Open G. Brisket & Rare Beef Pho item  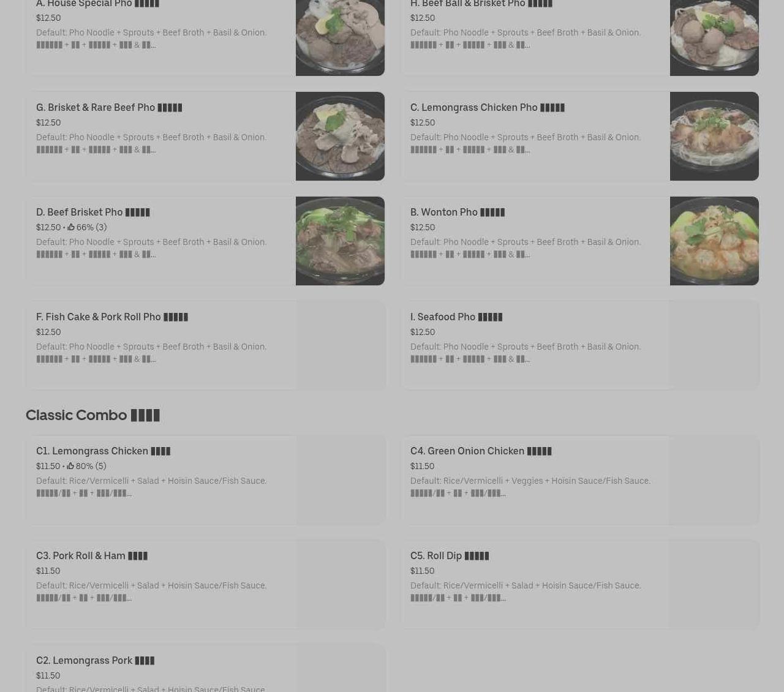pos(109,107)
